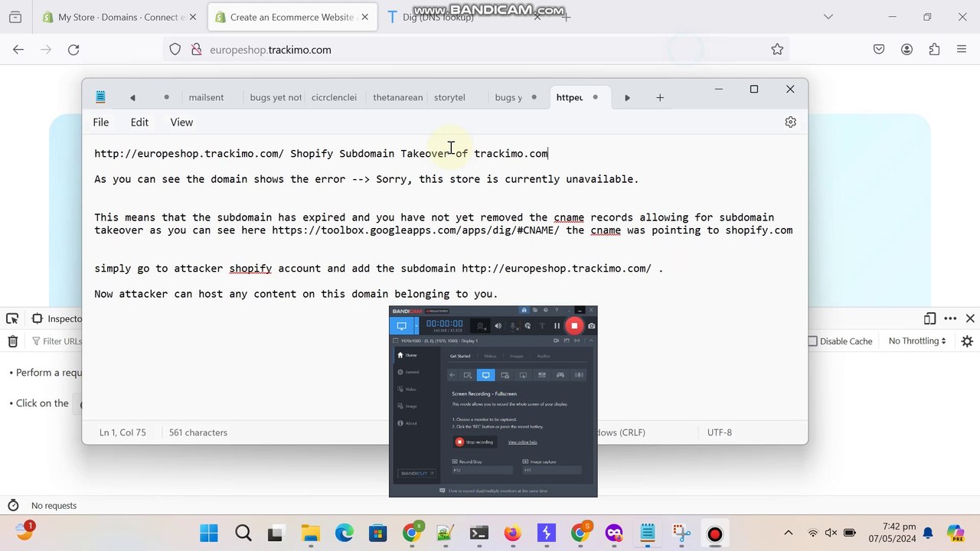
Task: Open DevTools network settings gear
Action: [x=967, y=341]
